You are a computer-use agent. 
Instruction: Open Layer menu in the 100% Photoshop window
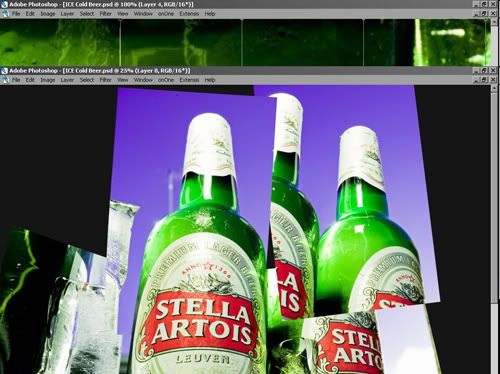[x=67, y=14]
